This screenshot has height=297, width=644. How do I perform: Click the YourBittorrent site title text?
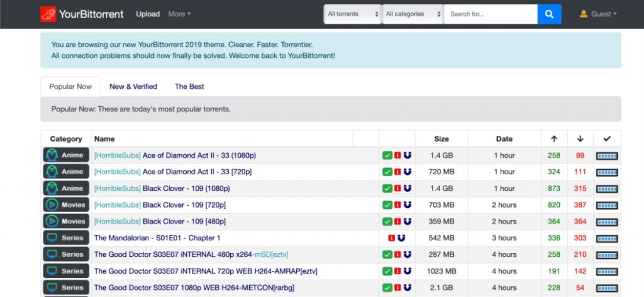tap(91, 14)
